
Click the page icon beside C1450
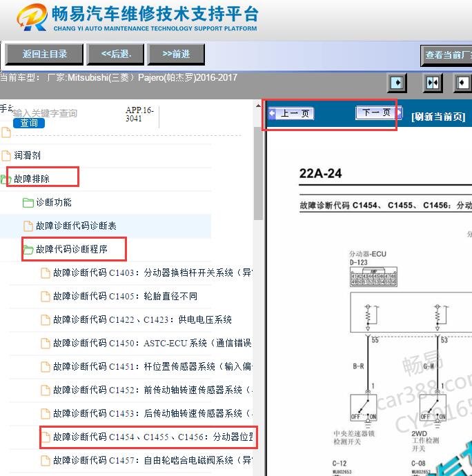pyautogui.click(x=46, y=344)
